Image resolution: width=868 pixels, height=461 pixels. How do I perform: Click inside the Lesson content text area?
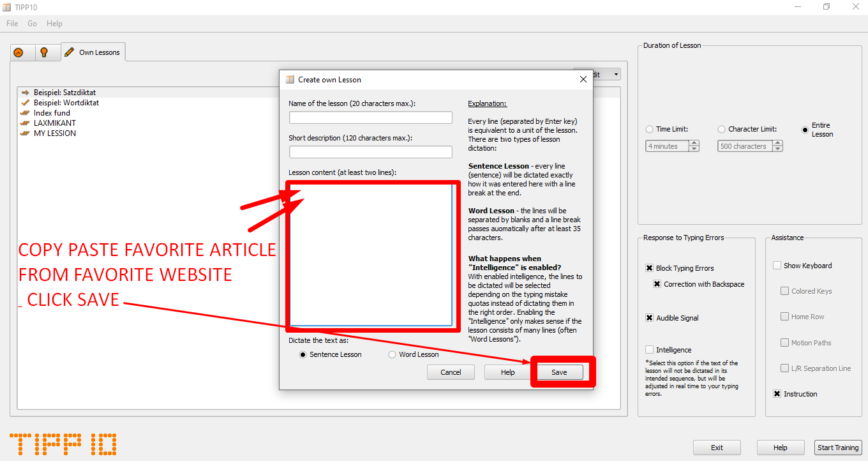coord(371,255)
